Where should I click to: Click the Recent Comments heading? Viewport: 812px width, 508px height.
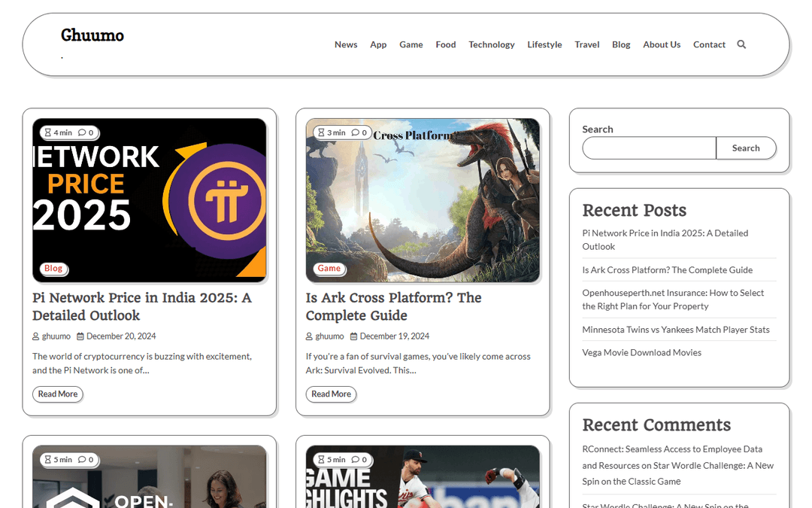[656, 424]
